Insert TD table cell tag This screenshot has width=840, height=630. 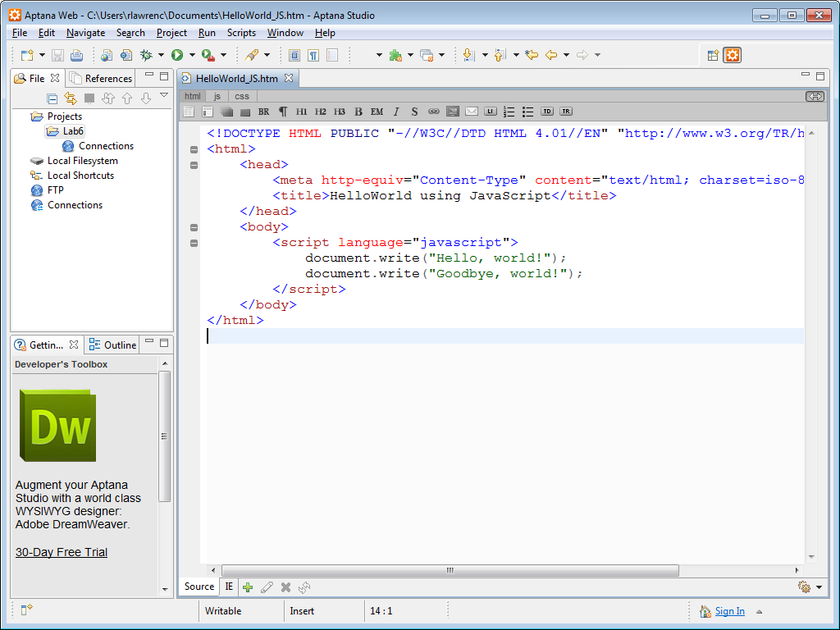click(x=547, y=112)
